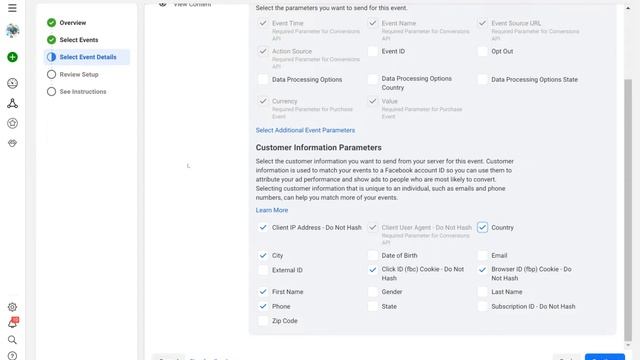
Task: Open the dashboard gauge icon in sidebar
Action: click(x=12, y=83)
